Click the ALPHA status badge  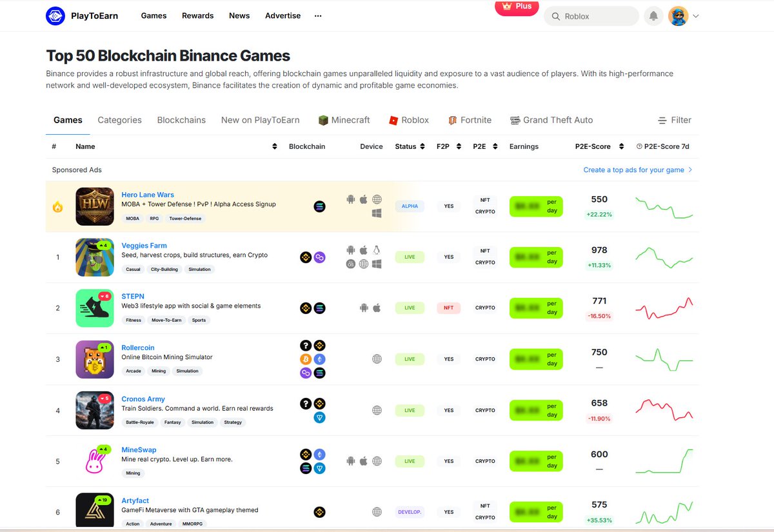tap(410, 206)
